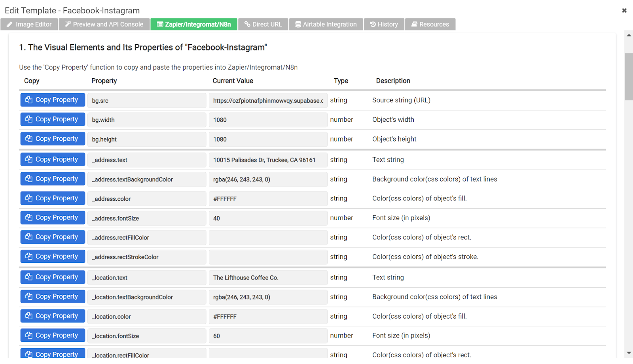This screenshot has height=364, width=633.
Task: Click the copy icon beside bg.src property
Action: tap(29, 100)
